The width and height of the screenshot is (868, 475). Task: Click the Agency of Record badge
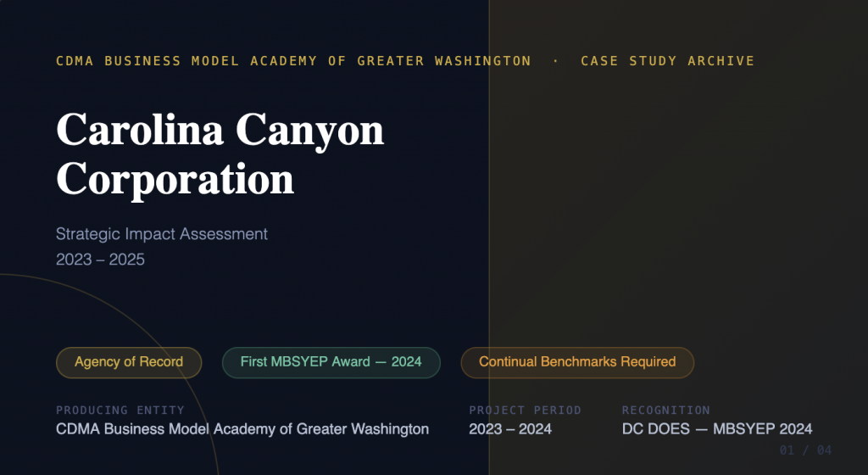click(129, 362)
